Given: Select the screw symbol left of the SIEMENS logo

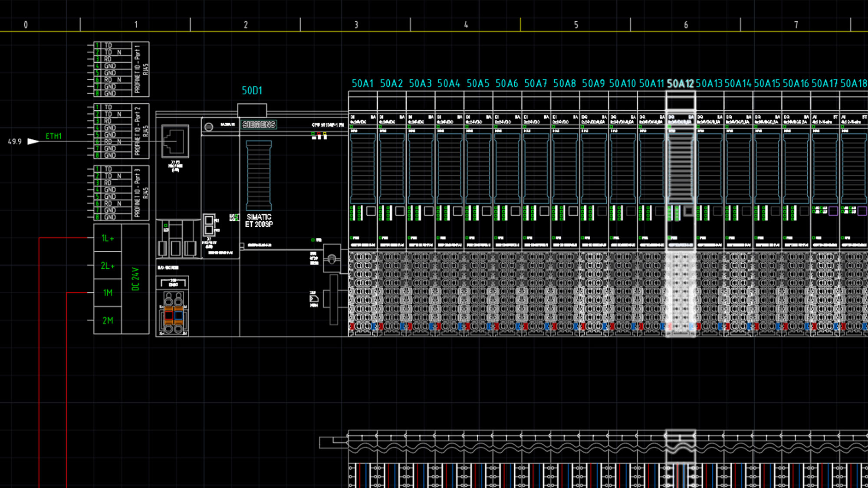Looking at the screenshot, I should coord(209,127).
